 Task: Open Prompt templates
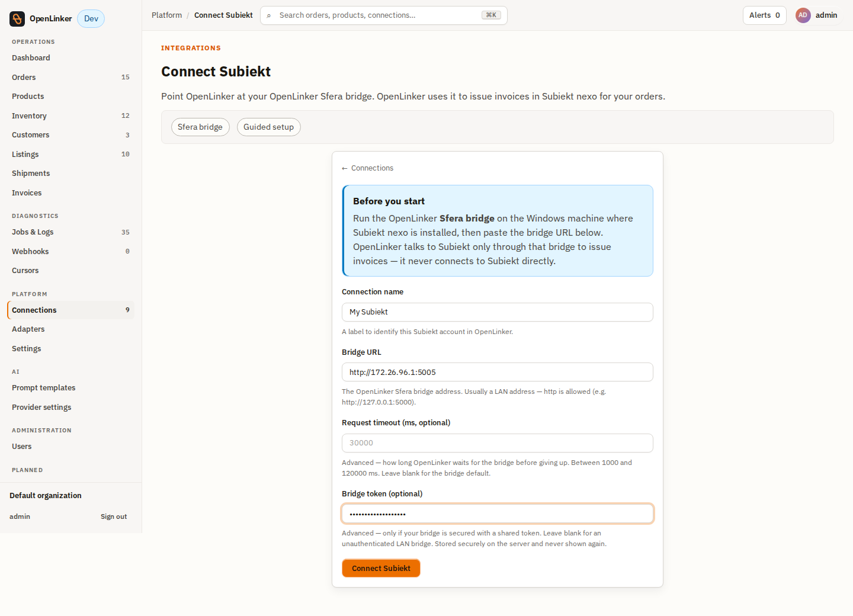[70, 388]
